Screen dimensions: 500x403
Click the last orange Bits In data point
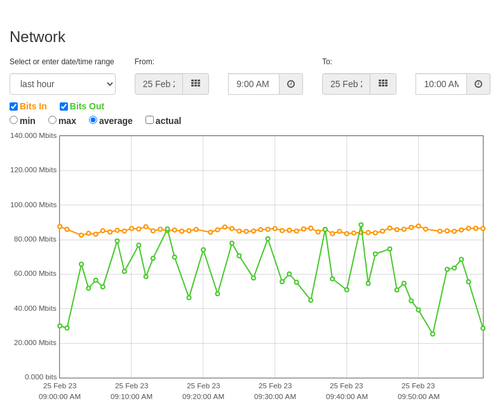483,229
